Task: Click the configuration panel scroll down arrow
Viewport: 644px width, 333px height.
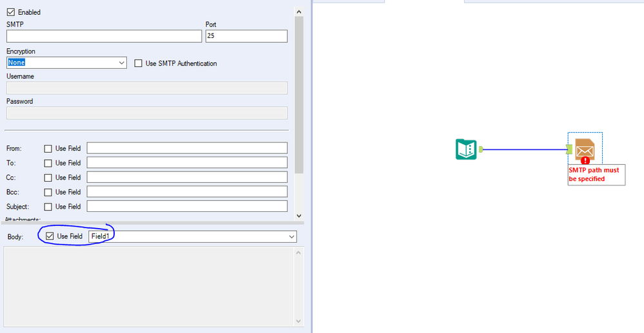Action: tap(299, 216)
